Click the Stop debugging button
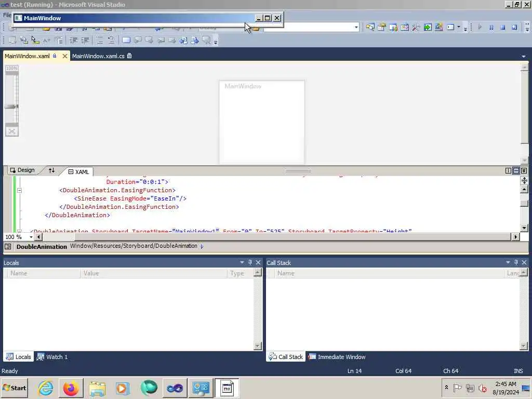532x399 pixels. 503,28
